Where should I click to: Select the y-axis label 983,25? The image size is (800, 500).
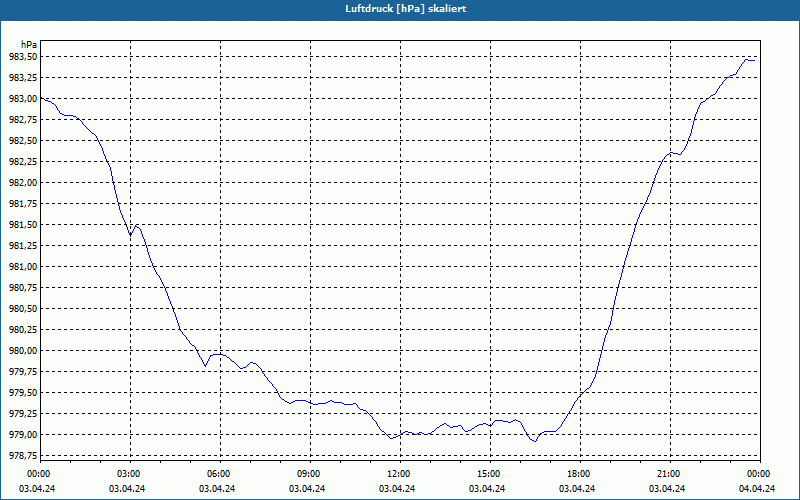tap(23, 78)
